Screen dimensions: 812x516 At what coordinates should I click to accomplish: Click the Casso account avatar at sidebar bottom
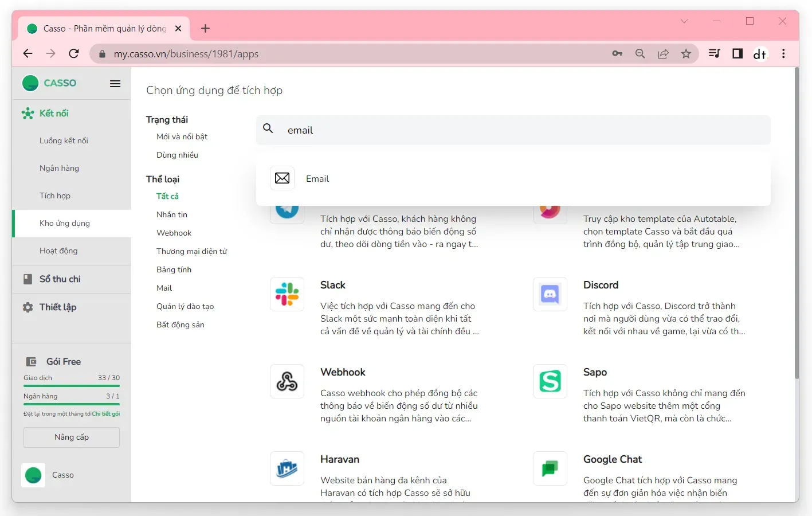[x=33, y=475]
